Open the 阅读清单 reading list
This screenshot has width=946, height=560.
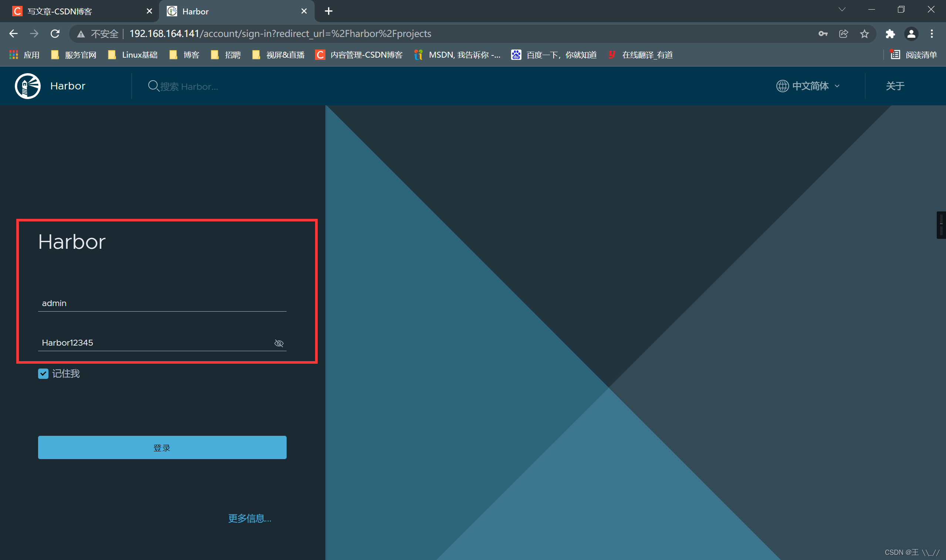coord(913,55)
